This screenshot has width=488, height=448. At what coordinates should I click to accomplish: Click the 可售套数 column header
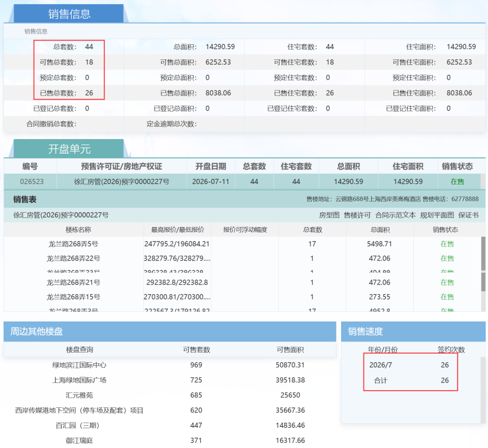click(x=196, y=350)
